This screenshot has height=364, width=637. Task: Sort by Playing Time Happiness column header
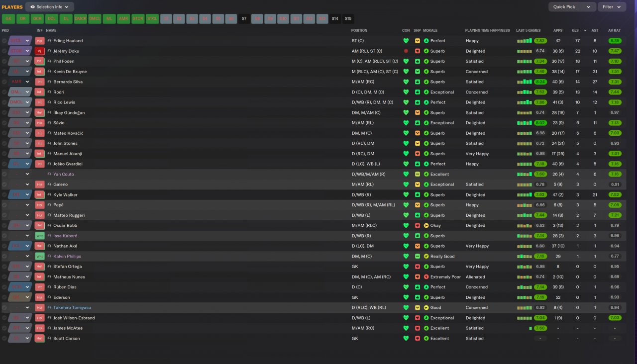point(487,30)
